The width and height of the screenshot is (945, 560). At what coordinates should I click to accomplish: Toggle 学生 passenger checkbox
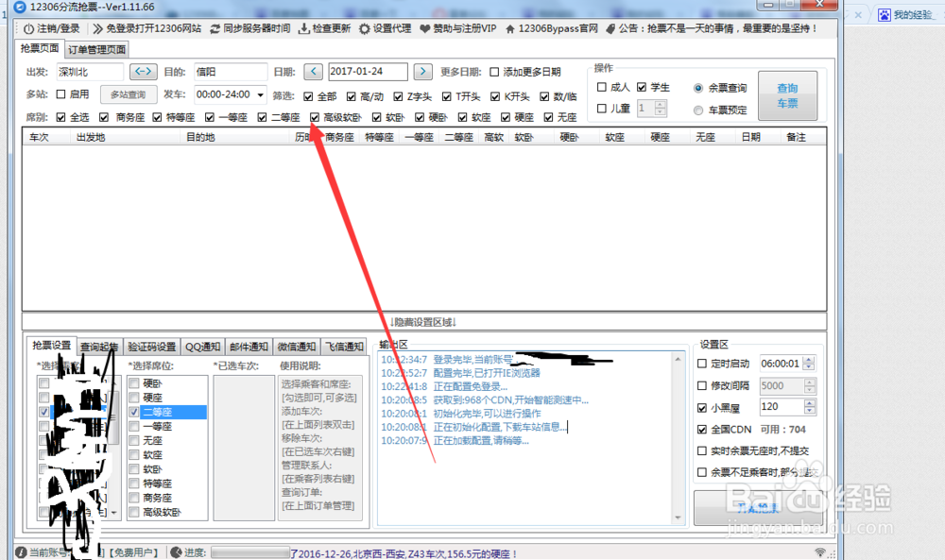[642, 87]
